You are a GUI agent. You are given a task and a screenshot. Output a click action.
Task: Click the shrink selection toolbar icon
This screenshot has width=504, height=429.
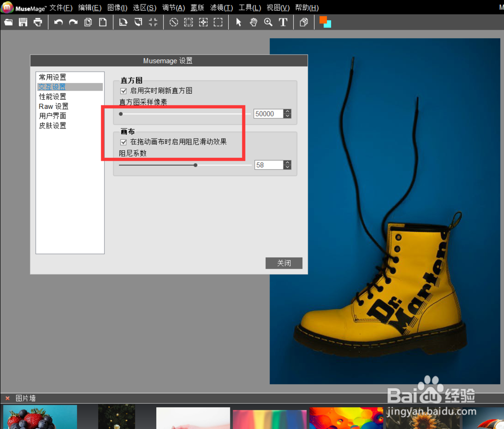pos(188,22)
